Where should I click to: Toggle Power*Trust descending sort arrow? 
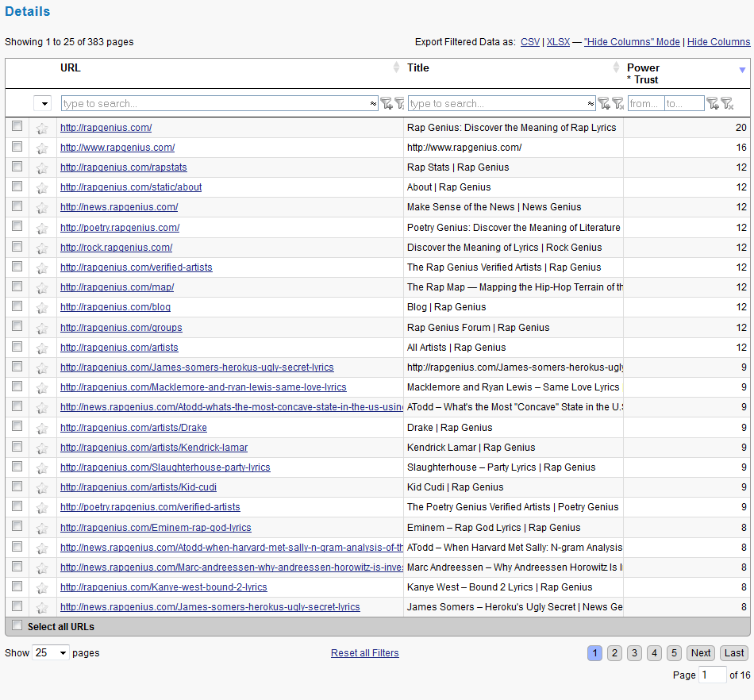tap(742, 70)
